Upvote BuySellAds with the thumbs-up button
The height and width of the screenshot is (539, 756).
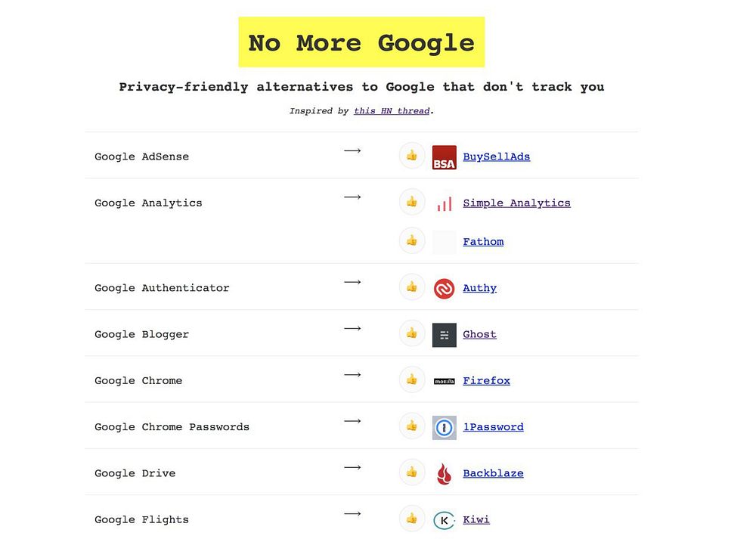coord(412,156)
